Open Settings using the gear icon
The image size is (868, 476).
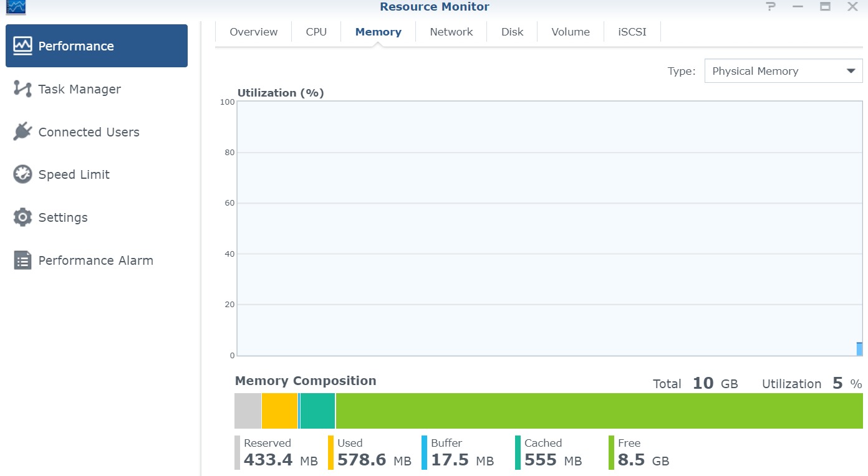23,217
